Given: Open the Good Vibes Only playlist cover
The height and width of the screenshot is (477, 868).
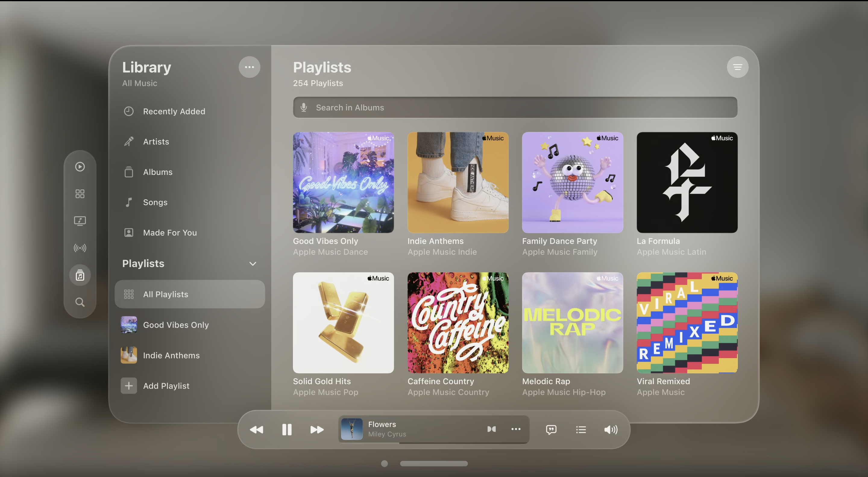Looking at the screenshot, I should 343,182.
